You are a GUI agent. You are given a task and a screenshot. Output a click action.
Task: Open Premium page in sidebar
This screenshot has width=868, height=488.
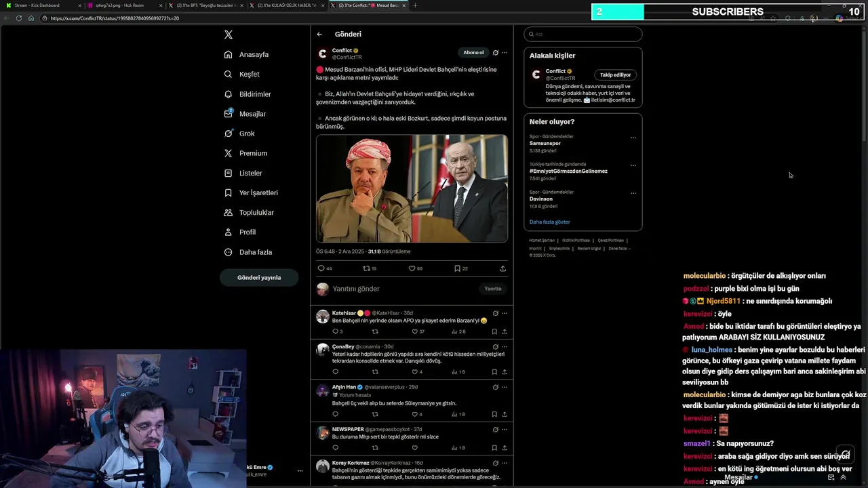pos(245,153)
